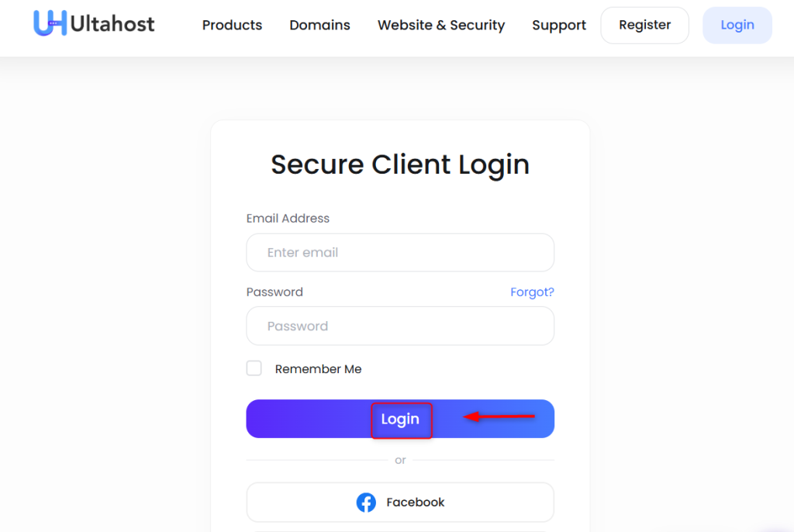
Task: Open the Products dropdown menu
Action: click(232, 25)
